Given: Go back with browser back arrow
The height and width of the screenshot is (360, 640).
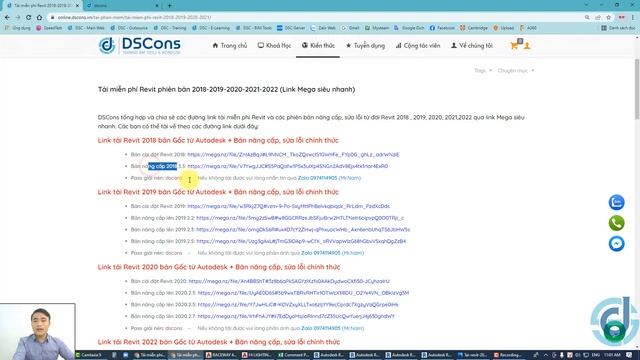Looking at the screenshot, I should click(x=7, y=17).
